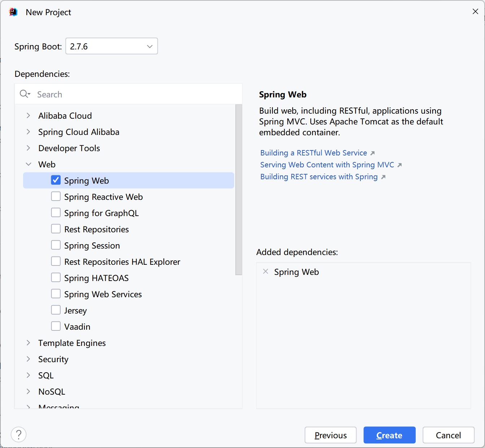Click Spring Web in Added dependencies list
This screenshot has height=448, width=485.
click(x=296, y=272)
